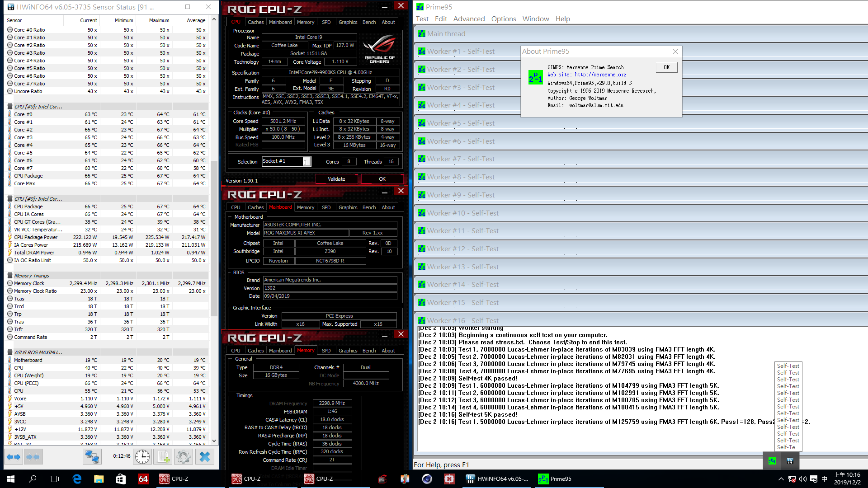This screenshot has width=868, height=488.
Task: Select Memory Clock row in HWiNFO
Action: 107,283
